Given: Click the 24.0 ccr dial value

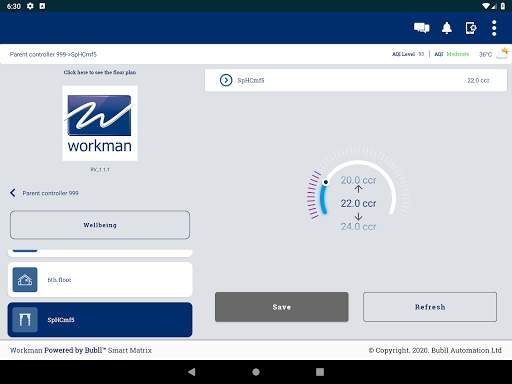Looking at the screenshot, I should tap(358, 227).
